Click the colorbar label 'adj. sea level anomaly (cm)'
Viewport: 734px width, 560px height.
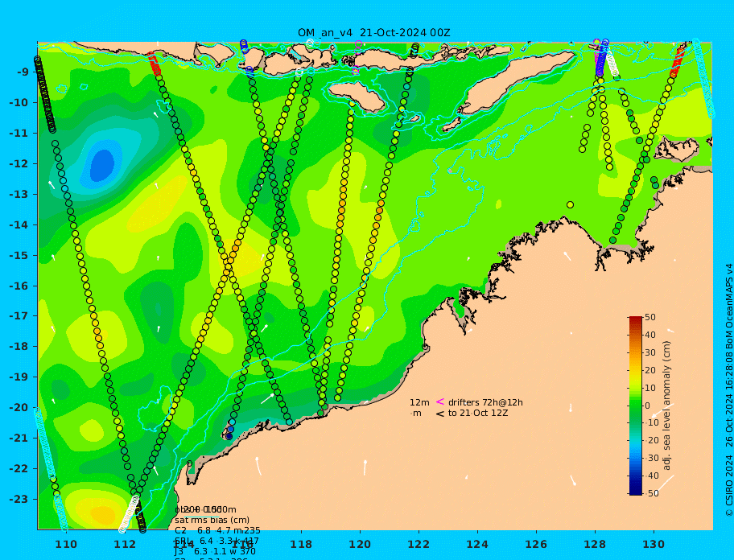tap(666, 406)
